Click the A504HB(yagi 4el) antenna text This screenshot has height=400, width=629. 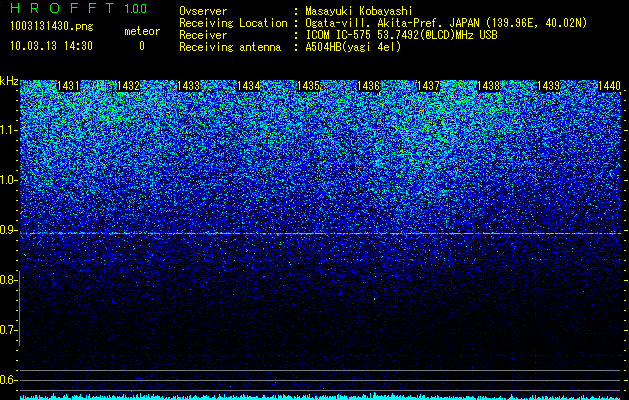353,47
